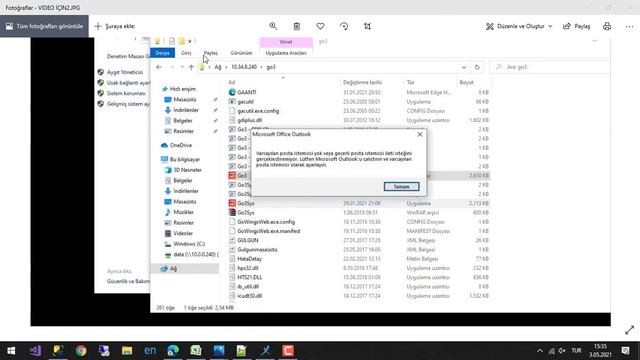Select Bu bilgisayar in the navigation pane

pos(184,160)
